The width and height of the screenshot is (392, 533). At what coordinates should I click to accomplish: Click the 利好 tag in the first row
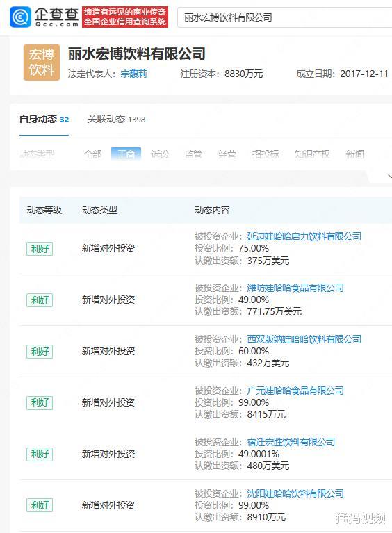pyautogui.click(x=40, y=249)
